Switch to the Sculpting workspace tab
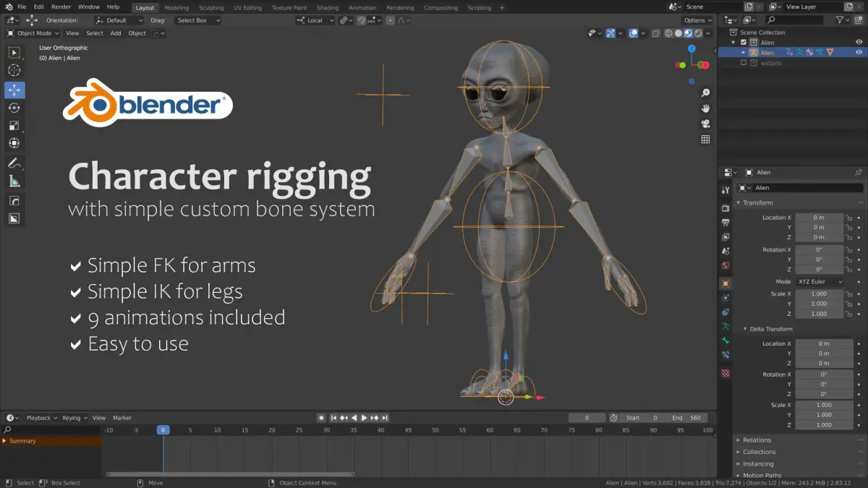The width and height of the screenshot is (868, 488). pyautogui.click(x=211, y=8)
